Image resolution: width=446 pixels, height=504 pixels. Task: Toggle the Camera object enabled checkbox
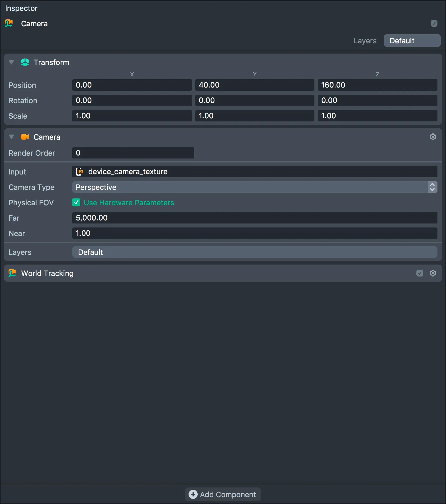[434, 23]
